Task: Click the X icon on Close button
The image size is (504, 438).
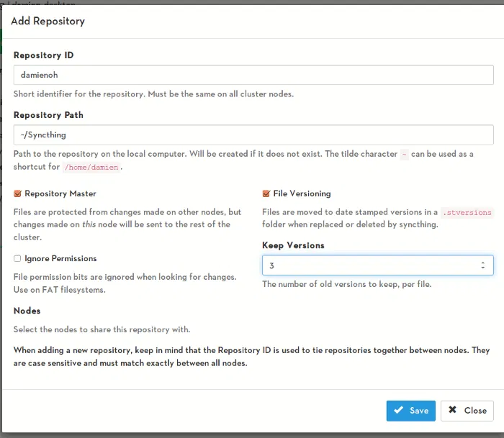Action: tap(452, 411)
